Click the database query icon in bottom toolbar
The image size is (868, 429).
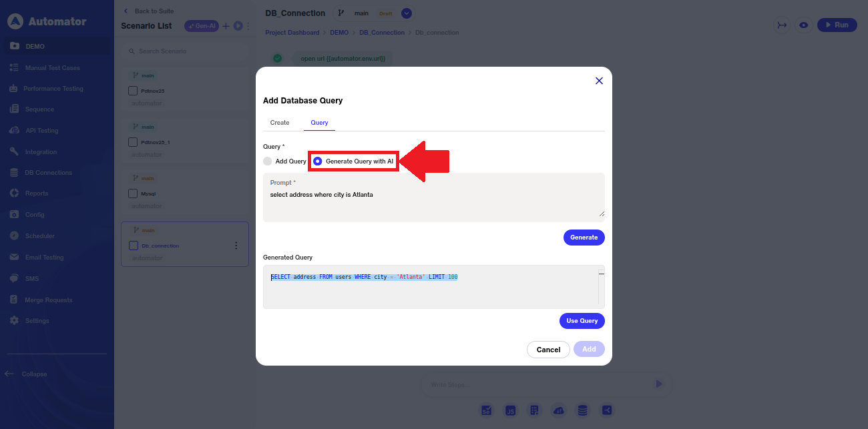pyautogui.click(x=583, y=410)
